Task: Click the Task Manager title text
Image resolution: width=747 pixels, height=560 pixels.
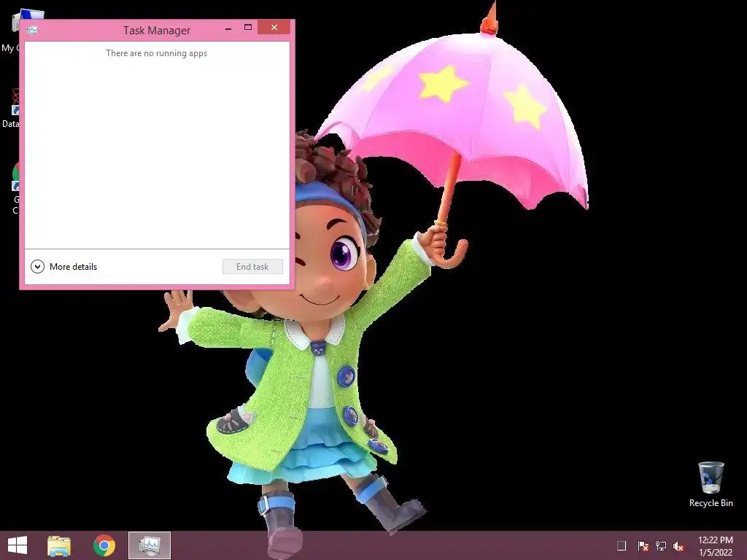Action: (157, 30)
